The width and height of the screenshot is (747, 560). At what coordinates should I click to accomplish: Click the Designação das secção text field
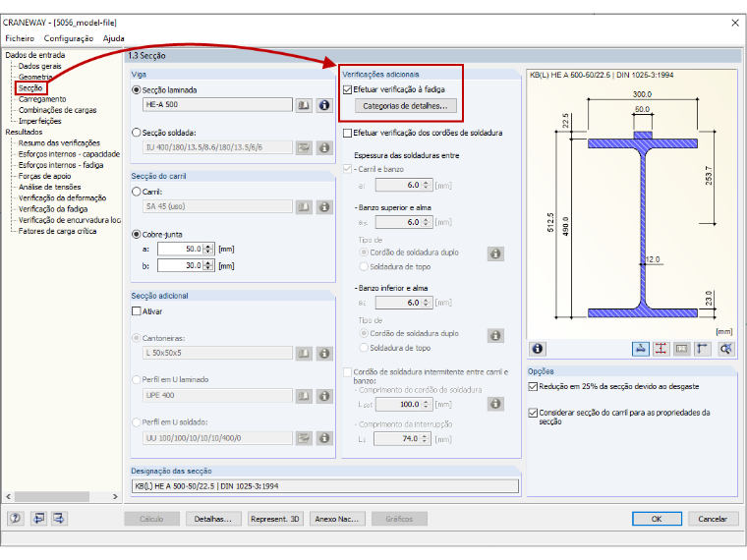click(325, 486)
